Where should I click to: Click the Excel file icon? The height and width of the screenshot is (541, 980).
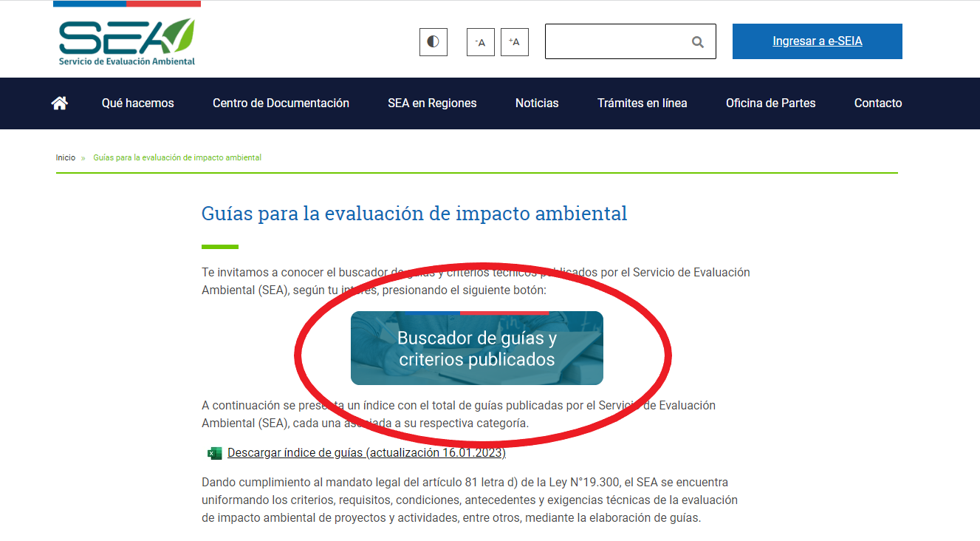tap(215, 453)
